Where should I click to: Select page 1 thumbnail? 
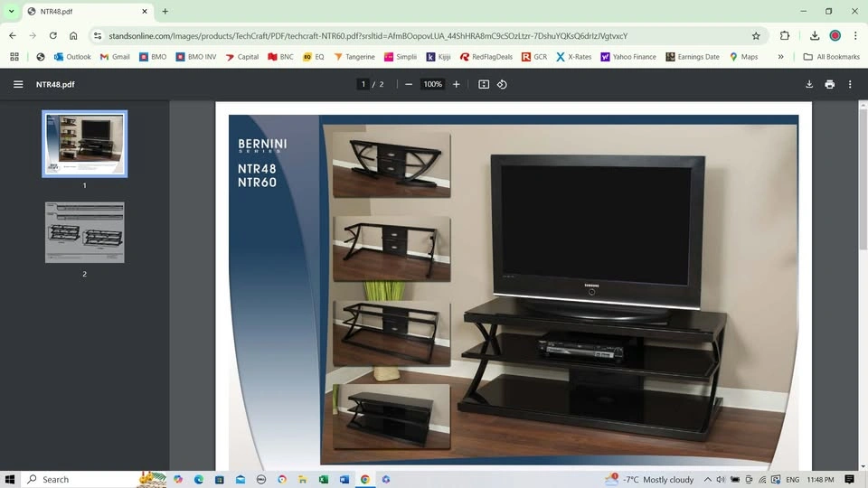85,144
